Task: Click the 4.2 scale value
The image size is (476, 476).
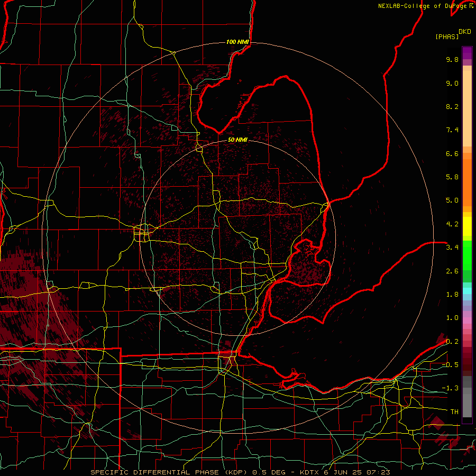Action: pos(452,224)
